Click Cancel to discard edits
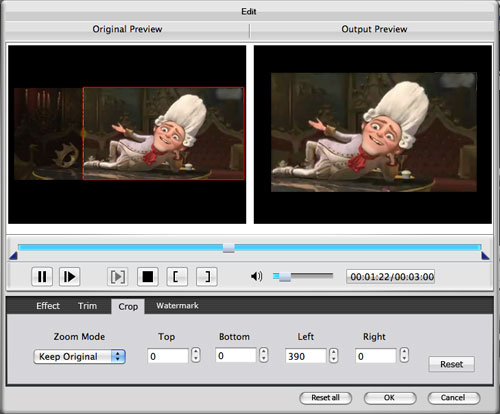The height and width of the screenshot is (414, 500). click(x=454, y=398)
